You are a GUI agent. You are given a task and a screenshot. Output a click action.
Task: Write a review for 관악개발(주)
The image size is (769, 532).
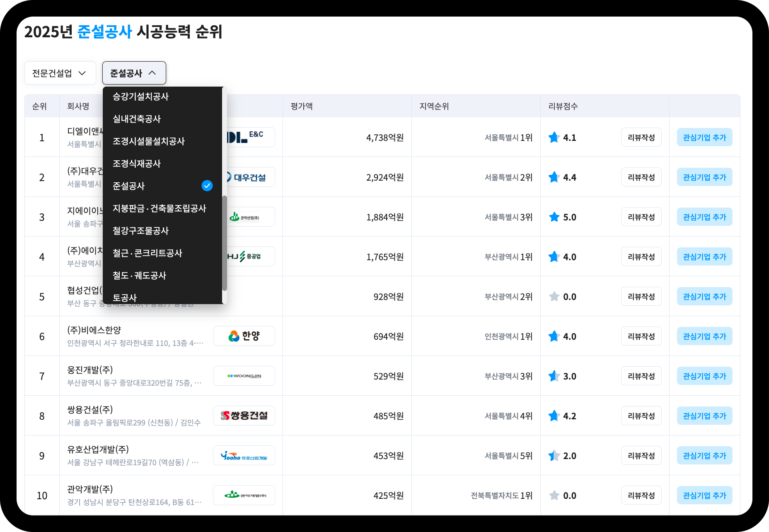tap(641, 495)
